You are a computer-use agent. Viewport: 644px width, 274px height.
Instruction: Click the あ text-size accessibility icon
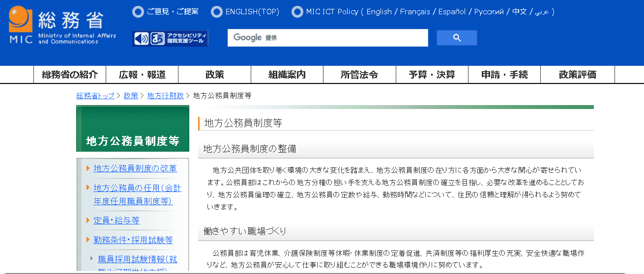[x=157, y=38]
